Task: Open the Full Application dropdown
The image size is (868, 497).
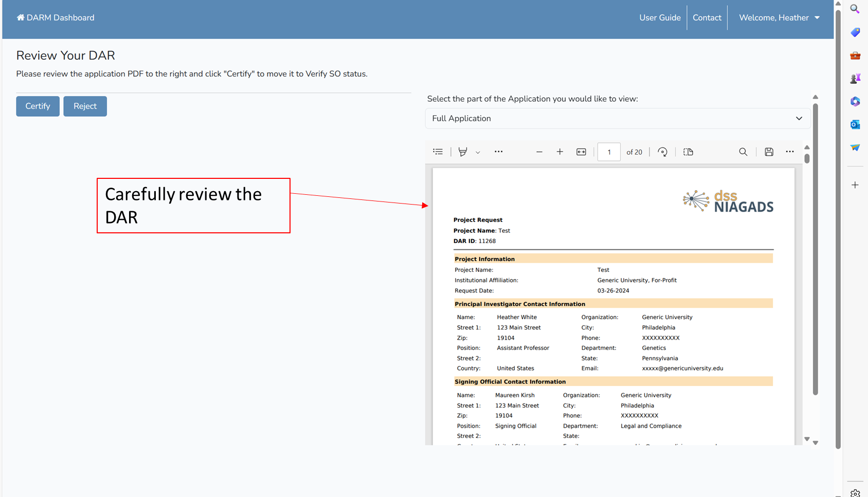Action: pyautogui.click(x=618, y=118)
